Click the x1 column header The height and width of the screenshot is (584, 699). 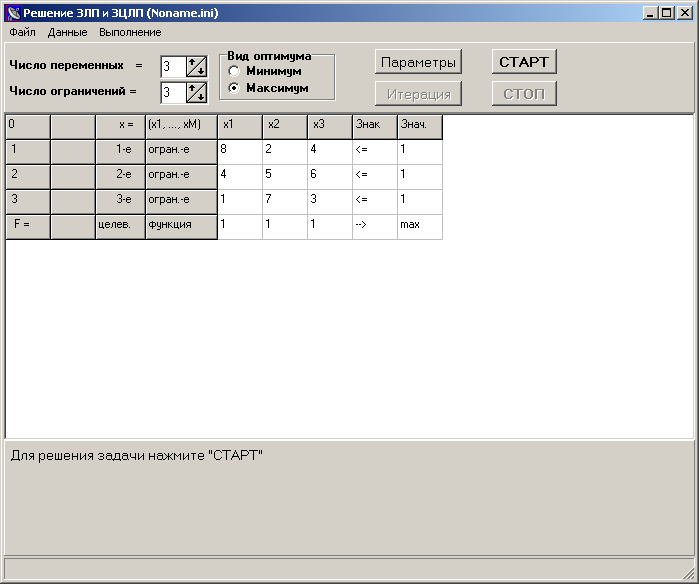coord(240,127)
